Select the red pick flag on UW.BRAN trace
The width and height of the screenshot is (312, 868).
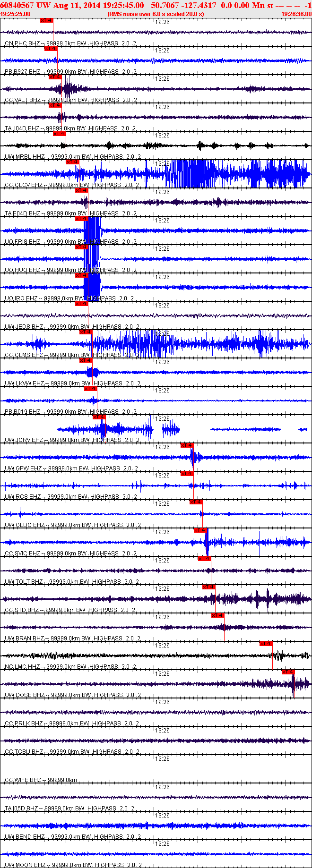[217, 615]
